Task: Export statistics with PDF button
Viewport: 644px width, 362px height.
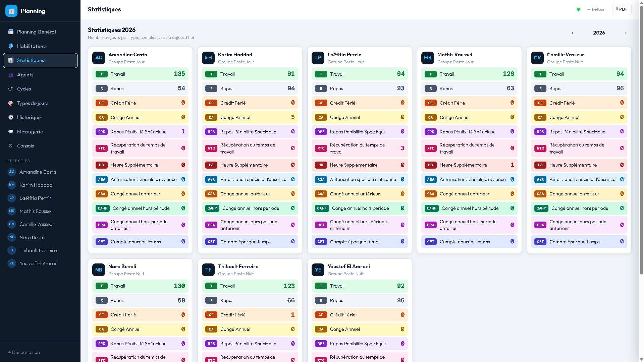Action: tap(622, 9)
